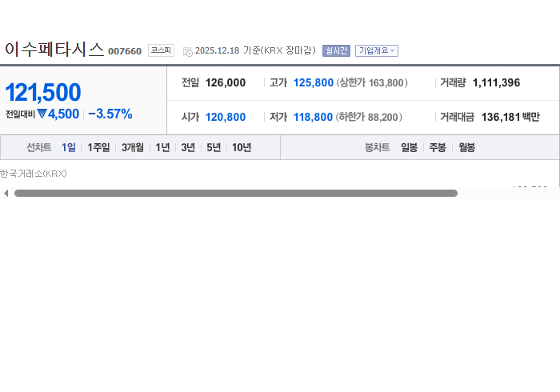Click the trading value 136,181 백만
The image size is (560, 392).
[510, 117]
